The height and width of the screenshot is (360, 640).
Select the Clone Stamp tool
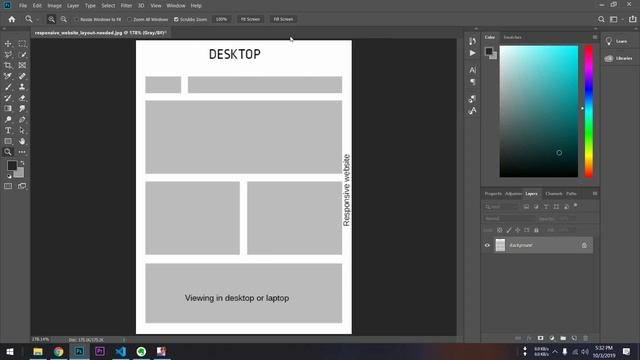22,87
